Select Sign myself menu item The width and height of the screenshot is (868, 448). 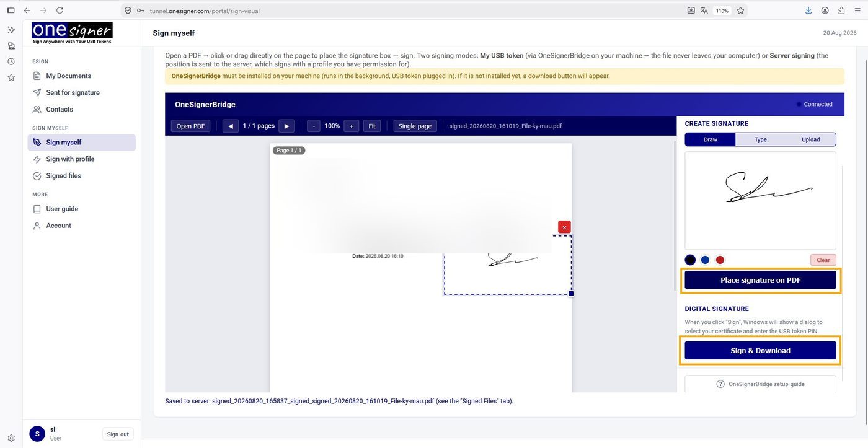pyautogui.click(x=82, y=143)
